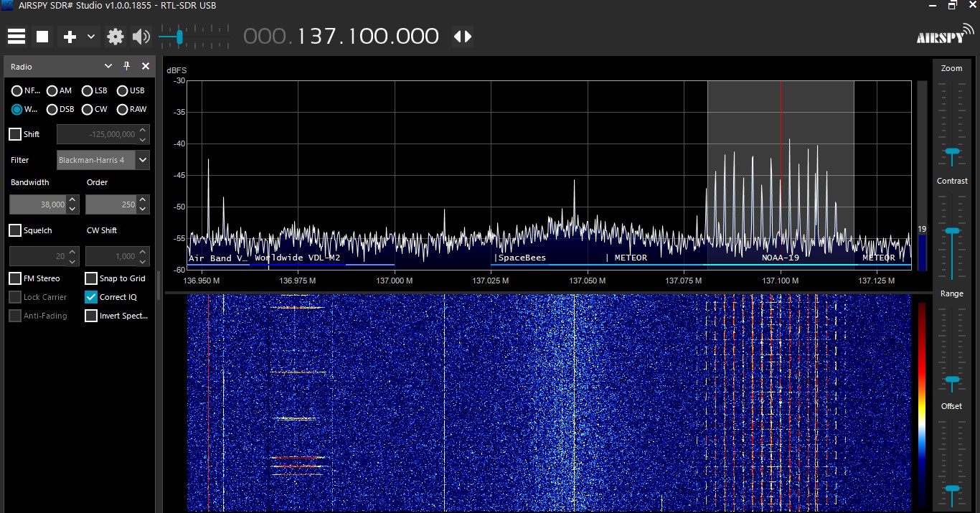Enable Snap to Grid checkbox
This screenshot has width=980, height=513.
click(x=91, y=278)
